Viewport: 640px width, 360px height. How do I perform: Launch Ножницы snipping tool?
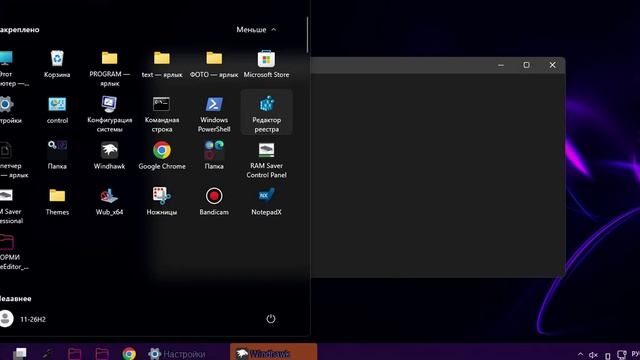(162, 202)
